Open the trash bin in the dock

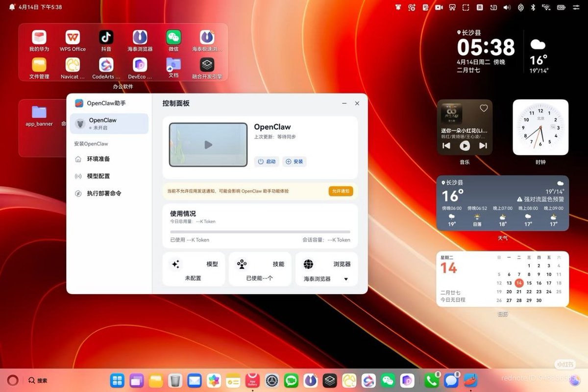175,380
